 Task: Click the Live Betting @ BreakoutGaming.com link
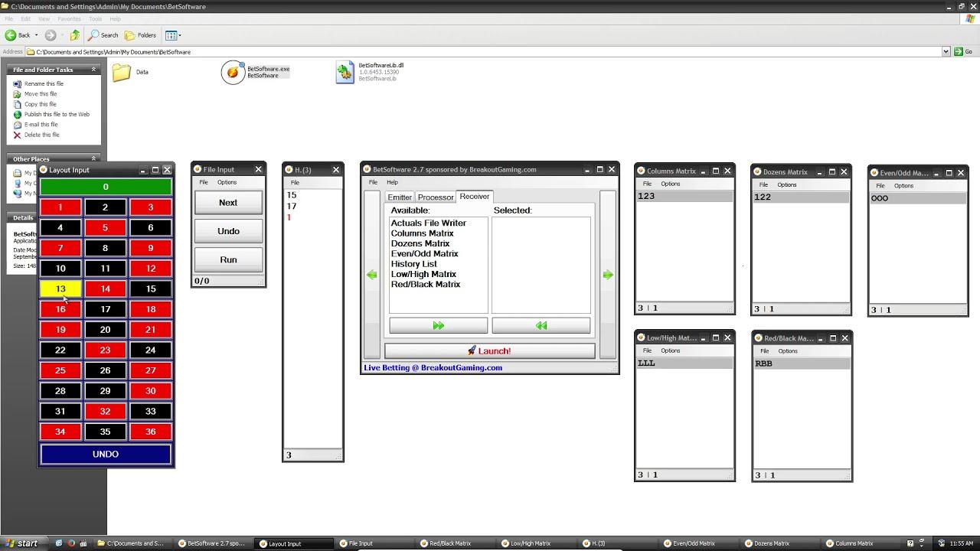click(433, 367)
